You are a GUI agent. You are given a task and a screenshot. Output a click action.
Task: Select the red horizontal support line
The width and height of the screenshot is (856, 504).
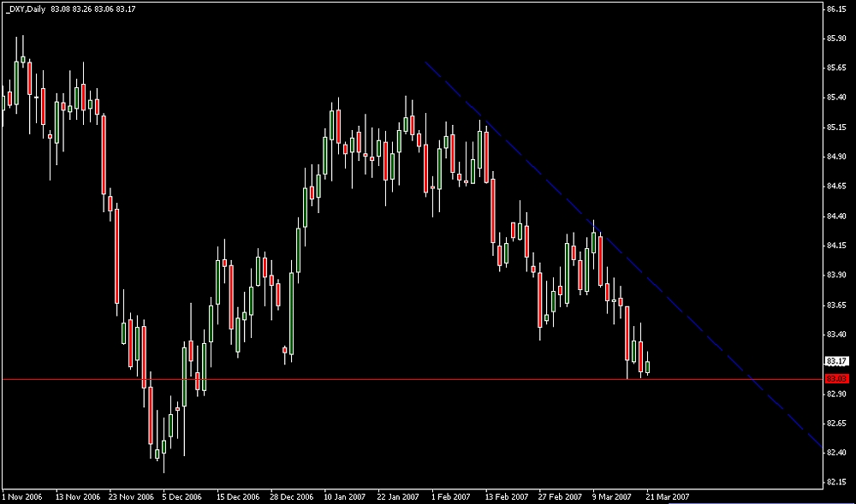point(428,378)
